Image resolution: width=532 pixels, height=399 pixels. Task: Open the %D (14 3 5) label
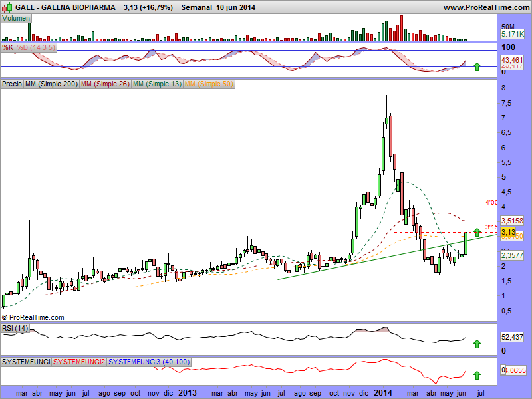point(36,47)
